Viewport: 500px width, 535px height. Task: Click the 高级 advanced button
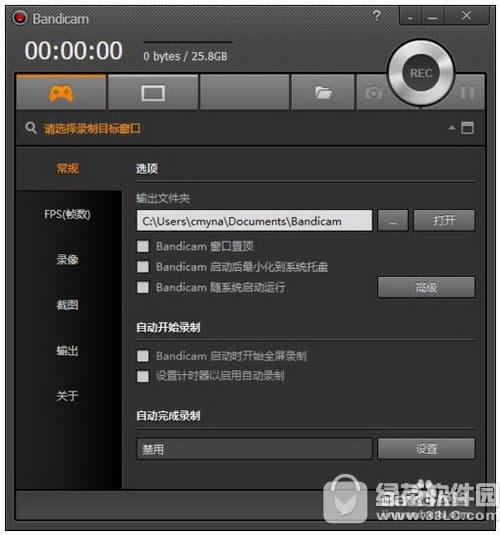tap(426, 287)
